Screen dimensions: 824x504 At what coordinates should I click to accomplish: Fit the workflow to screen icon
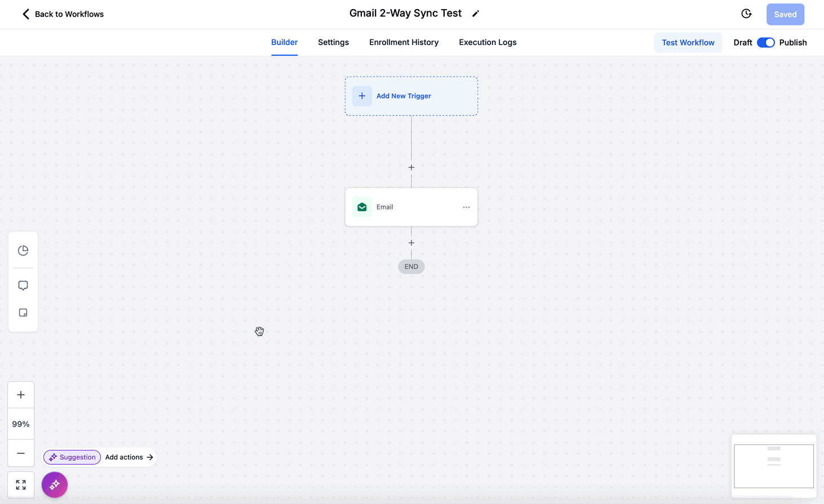[x=21, y=485]
